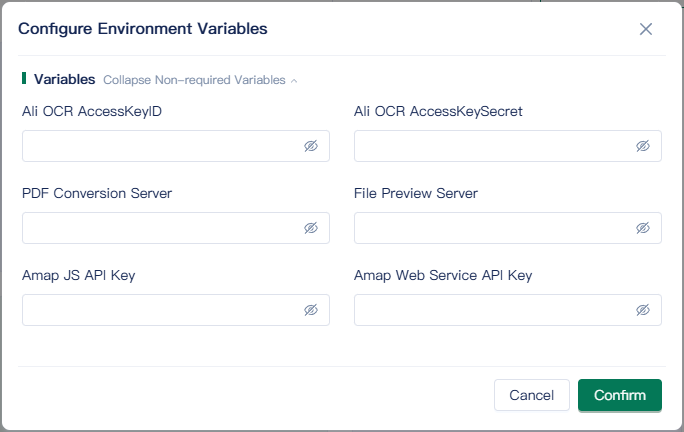Toggle visibility of PDF Conversion Server value

[311, 228]
